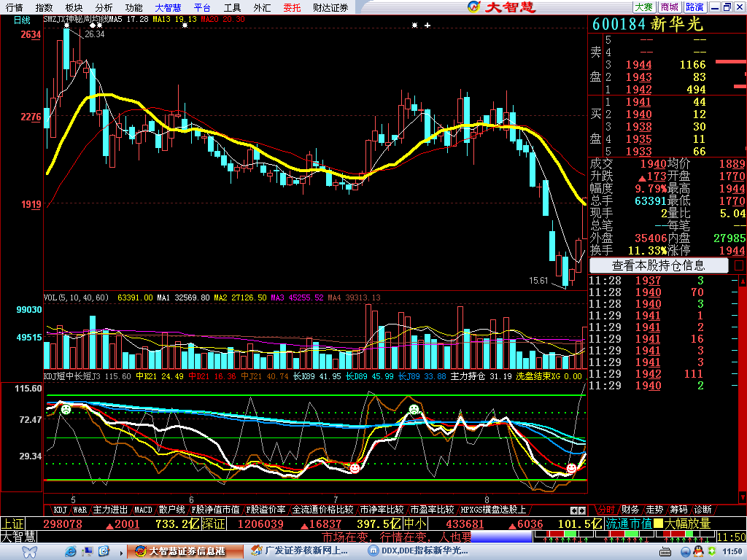The image size is (747, 560).
Task: Open the 外汇 menu
Action: (262, 7)
